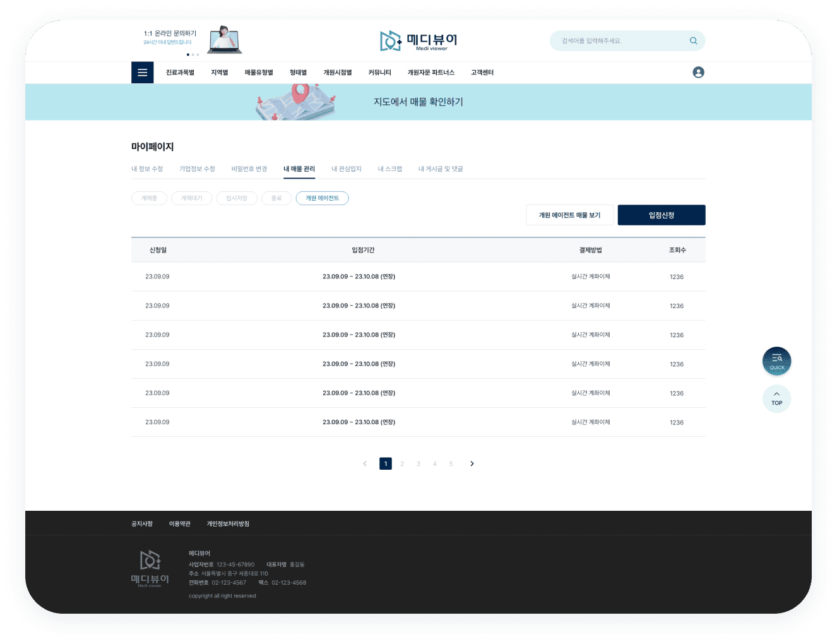837x644 pixels.
Task: Open the hamburger menu icon
Action: click(142, 73)
